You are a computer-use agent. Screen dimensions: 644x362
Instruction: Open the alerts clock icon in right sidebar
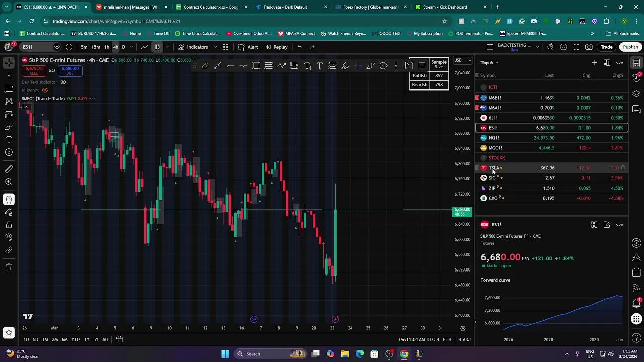[x=636, y=78]
